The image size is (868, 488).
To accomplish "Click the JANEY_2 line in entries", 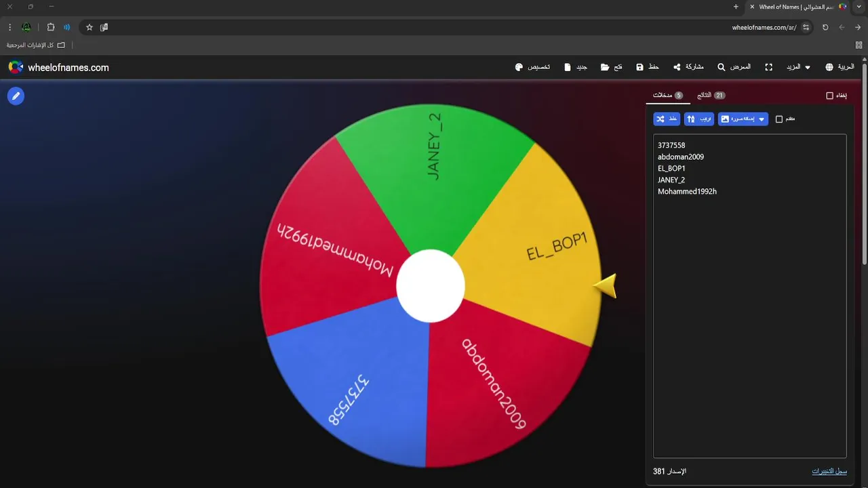I will point(671,180).
